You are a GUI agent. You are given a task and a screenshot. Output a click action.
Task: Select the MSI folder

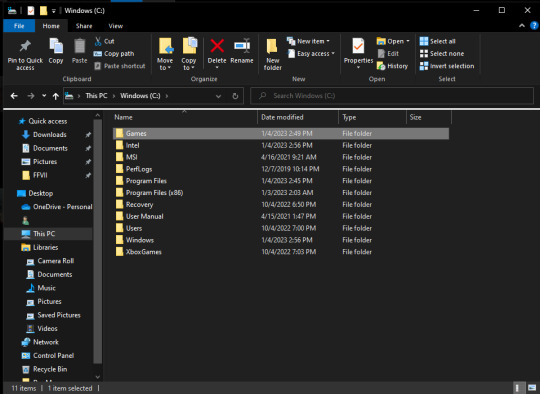281,157
